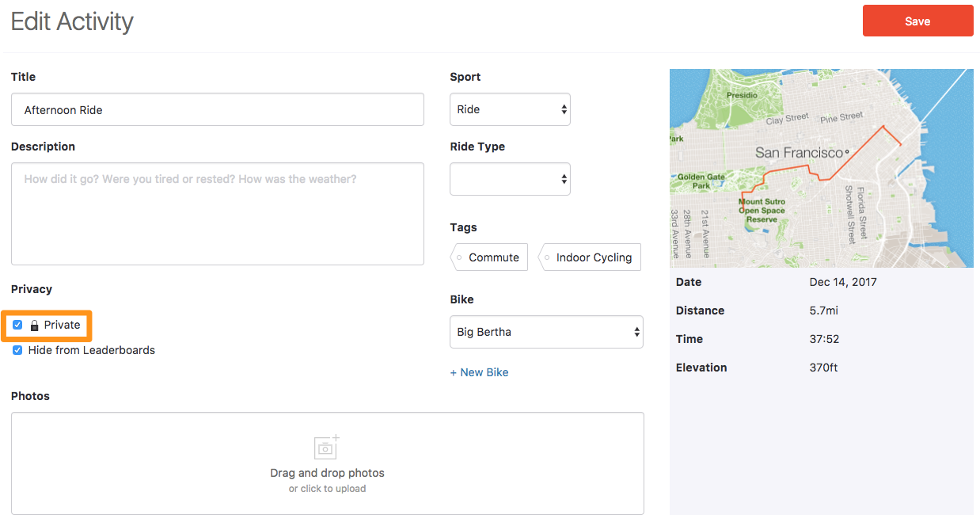This screenshot has width=980, height=522.
Task: Click the Drag and drop photos area
Action: 327,463
